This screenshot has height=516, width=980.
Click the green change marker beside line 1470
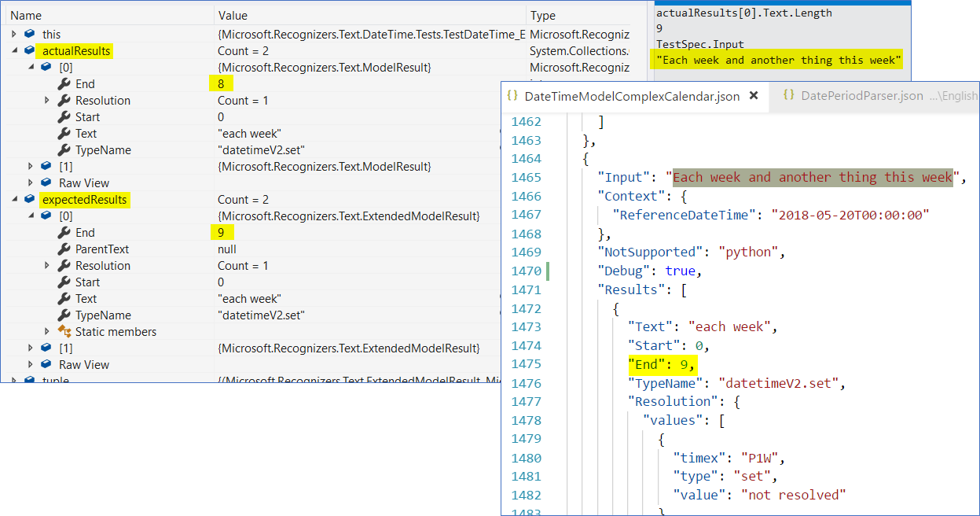pos(548,271)
